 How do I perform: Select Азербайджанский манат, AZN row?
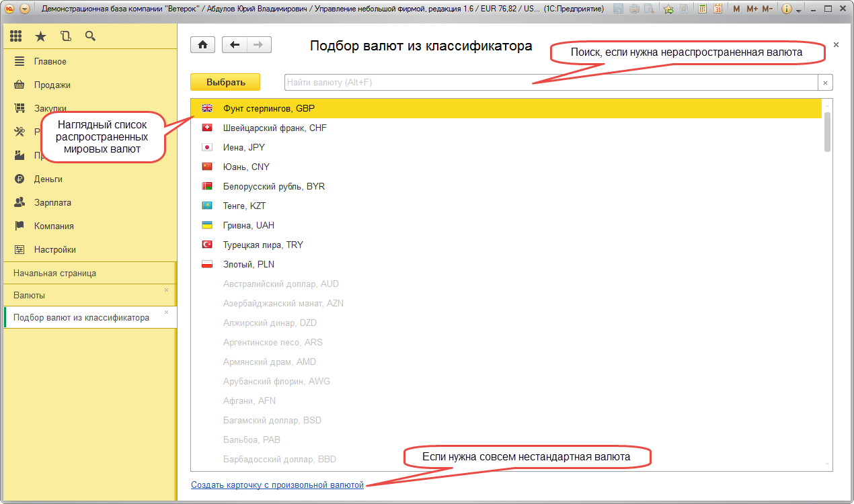tap(507, 303)
